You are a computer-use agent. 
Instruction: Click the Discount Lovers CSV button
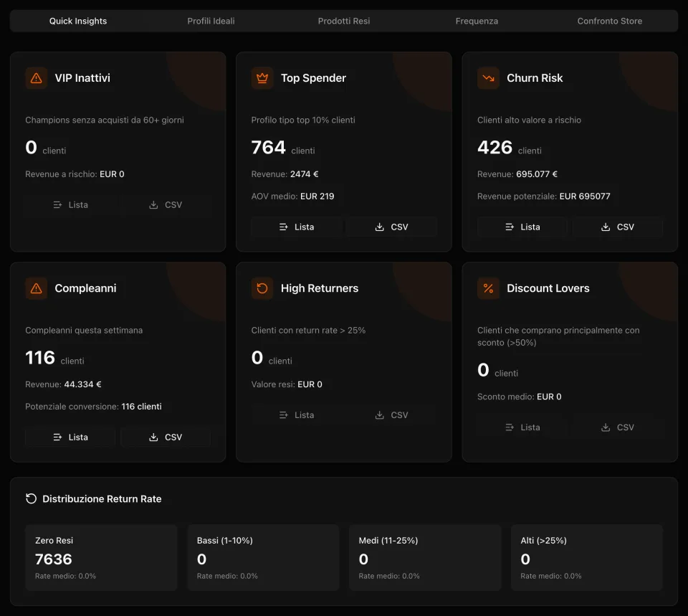coord(618,427)
